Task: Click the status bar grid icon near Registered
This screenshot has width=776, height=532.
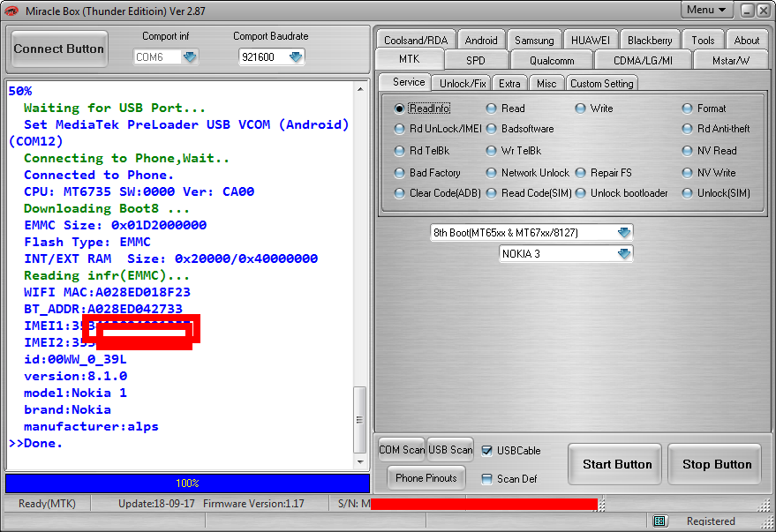Action: [x=659, y=521]
